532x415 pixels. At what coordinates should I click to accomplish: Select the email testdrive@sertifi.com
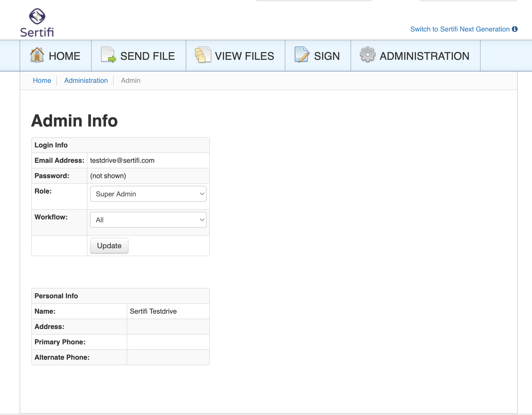click(x=122, y=160)
